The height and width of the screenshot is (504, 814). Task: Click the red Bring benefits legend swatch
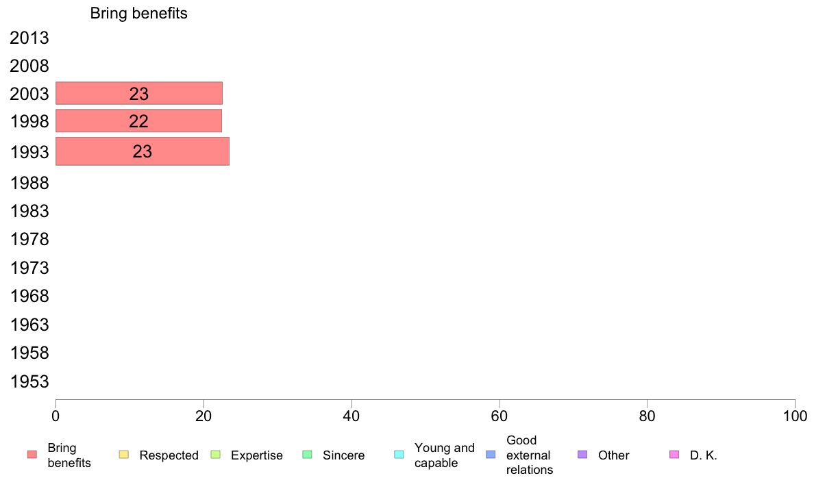click(32, 455)
